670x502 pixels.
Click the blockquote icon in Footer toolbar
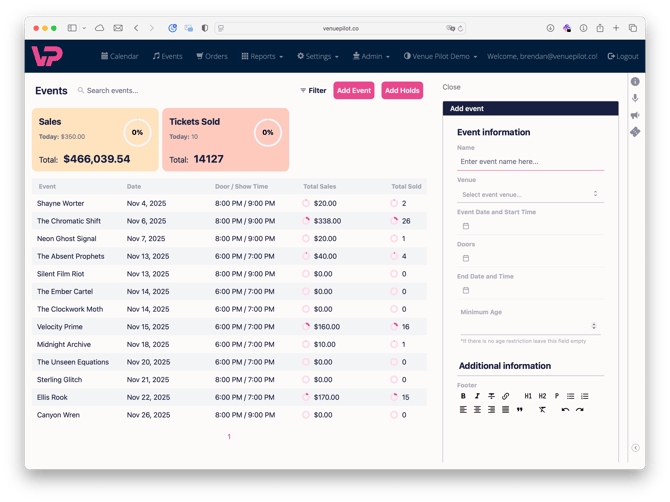coord(520,409)
